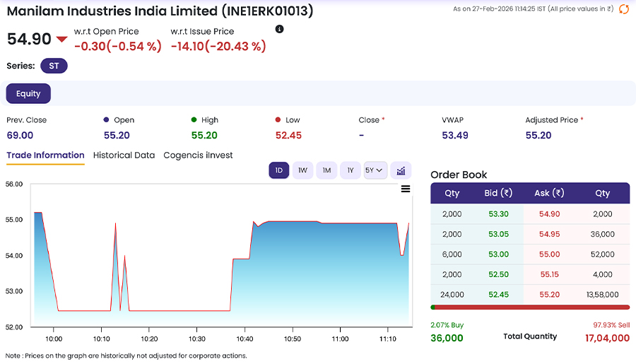
Task: Click the Open value 55.20
Action: click(117, 136)
